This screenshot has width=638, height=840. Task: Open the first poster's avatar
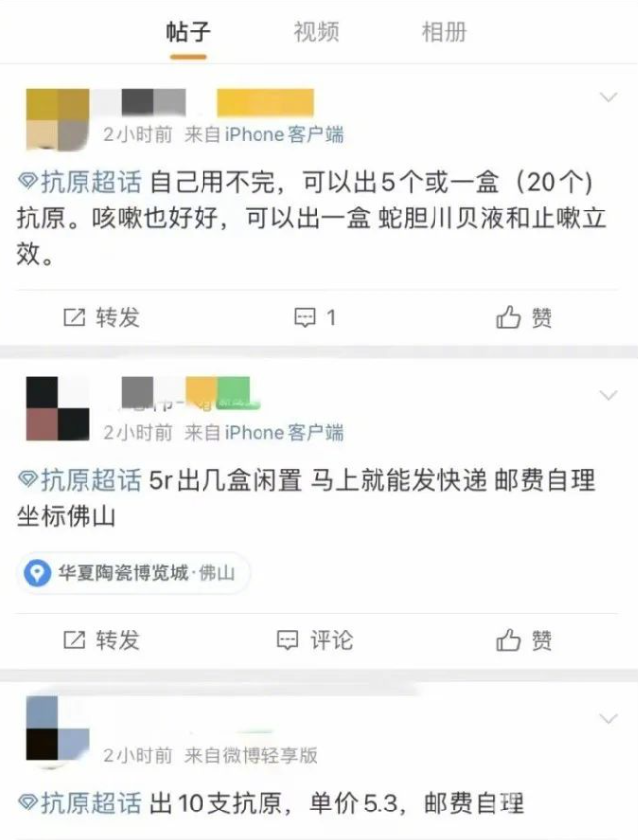click(58, 120)
